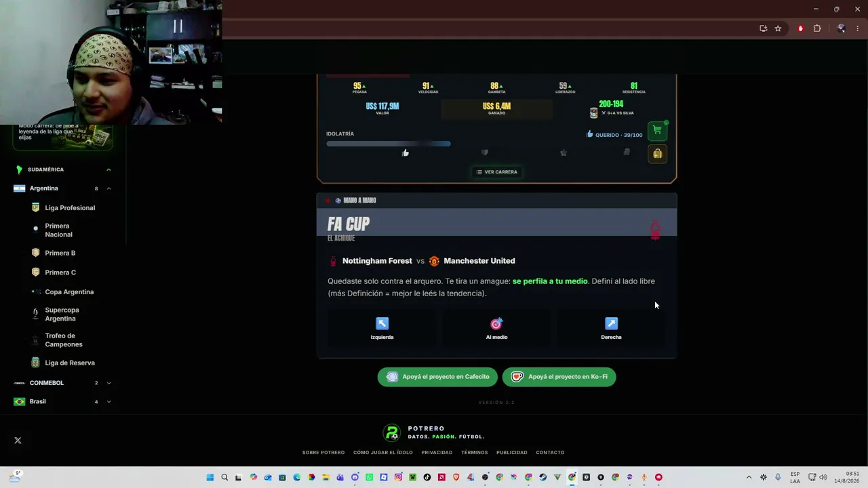Open the green shopping cart shop

tap(657, 130)
